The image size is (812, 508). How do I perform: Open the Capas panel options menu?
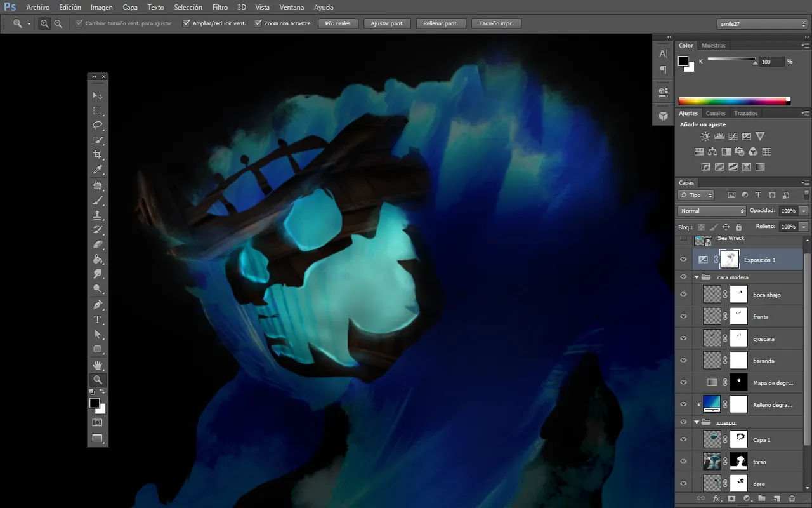tap(806, 183)
